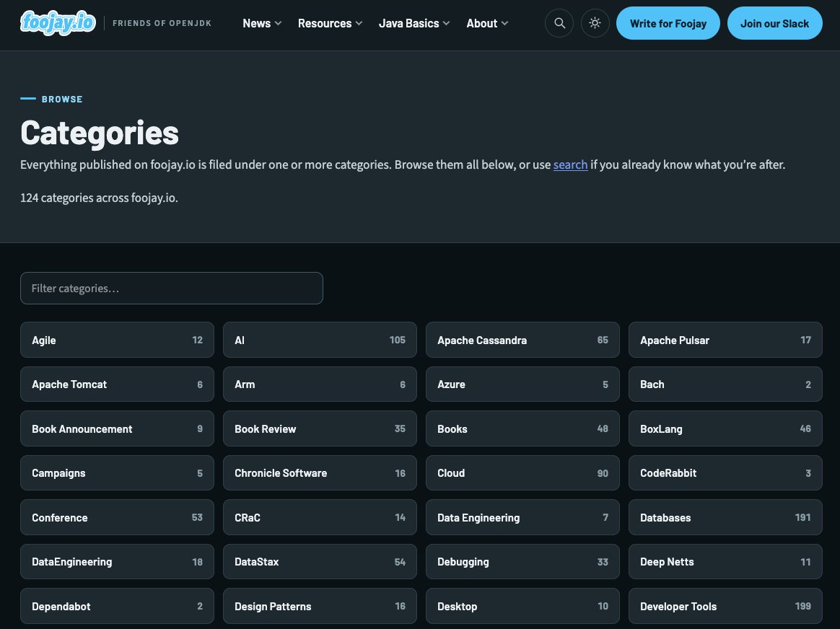Open the Conference category
The width and height of the screenshot is (840, 629).
coord(118,518)
